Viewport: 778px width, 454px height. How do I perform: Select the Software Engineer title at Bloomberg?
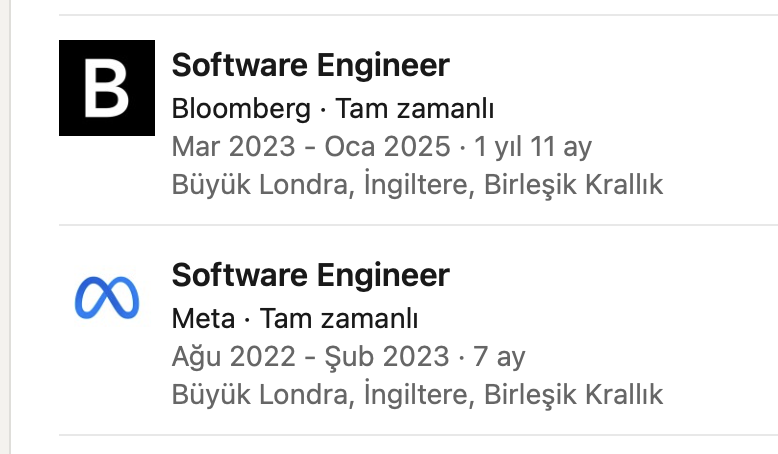(x=311, y=65)
